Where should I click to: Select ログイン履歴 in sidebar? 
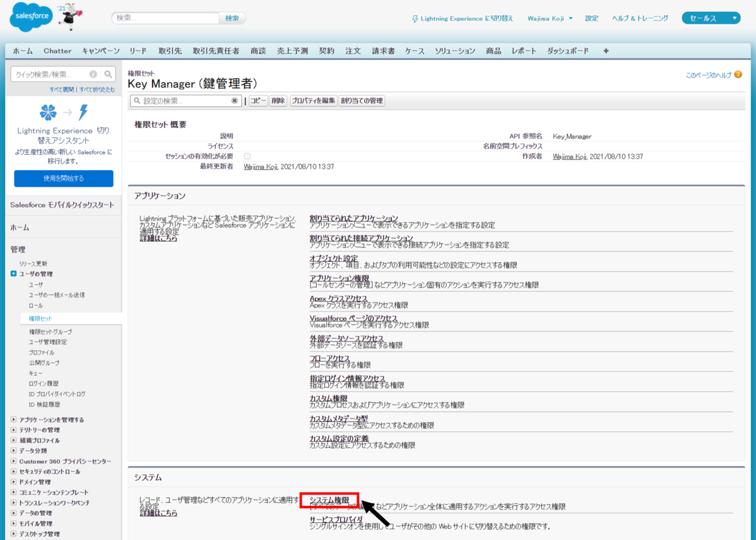(43, 383)
